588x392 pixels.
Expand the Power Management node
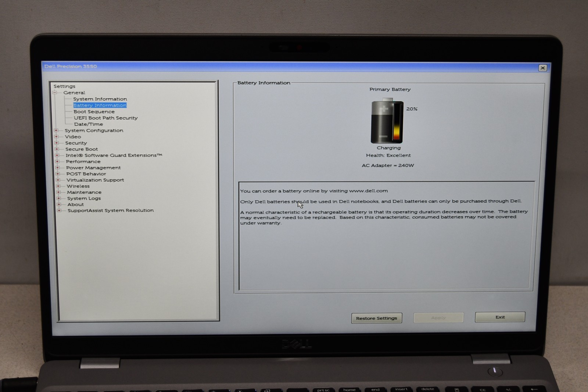click(57, 168)
